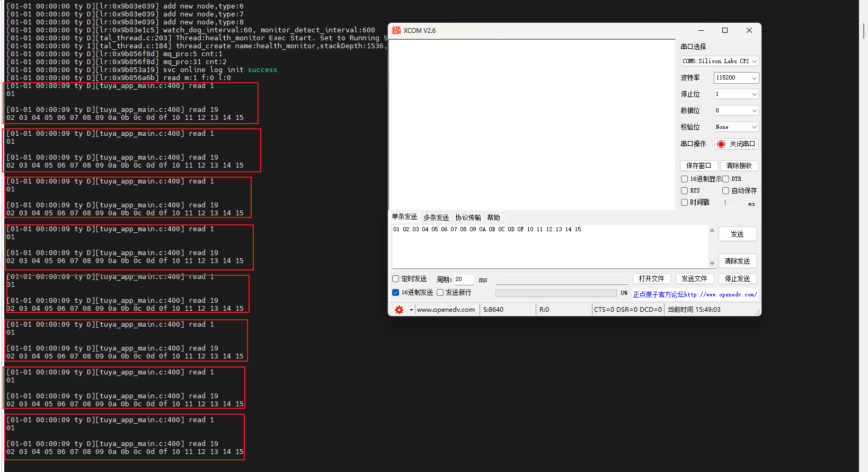Click the send box scrollbar up arrow
The height and width of the screenshot is (472, 868).
coord(712,230)
